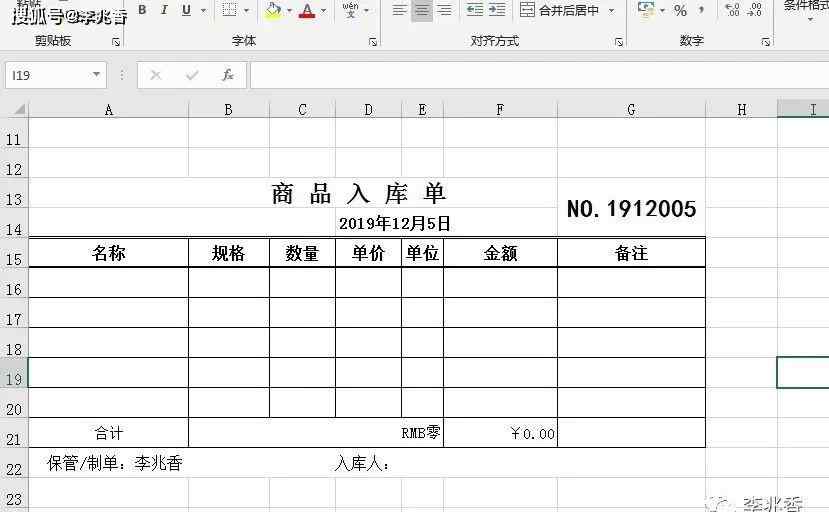Open the font color dropdown arrow
Viewport: 829px width, 512px height.
coord(324,10)
